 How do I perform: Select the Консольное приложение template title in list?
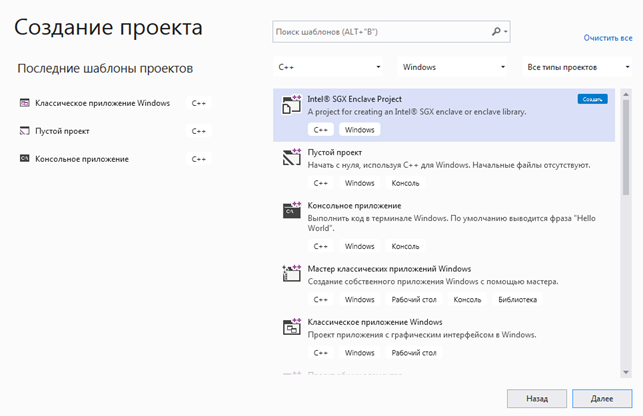[354, 206]
